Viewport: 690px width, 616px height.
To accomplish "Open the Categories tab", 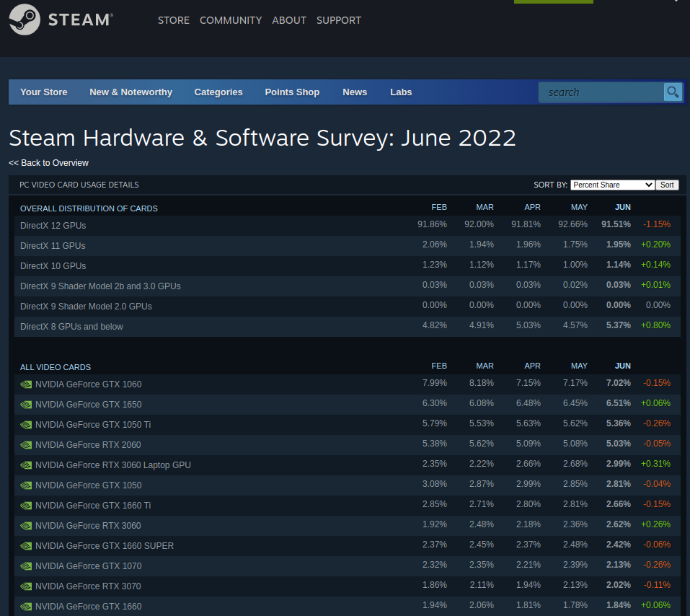I will point(218,92).
